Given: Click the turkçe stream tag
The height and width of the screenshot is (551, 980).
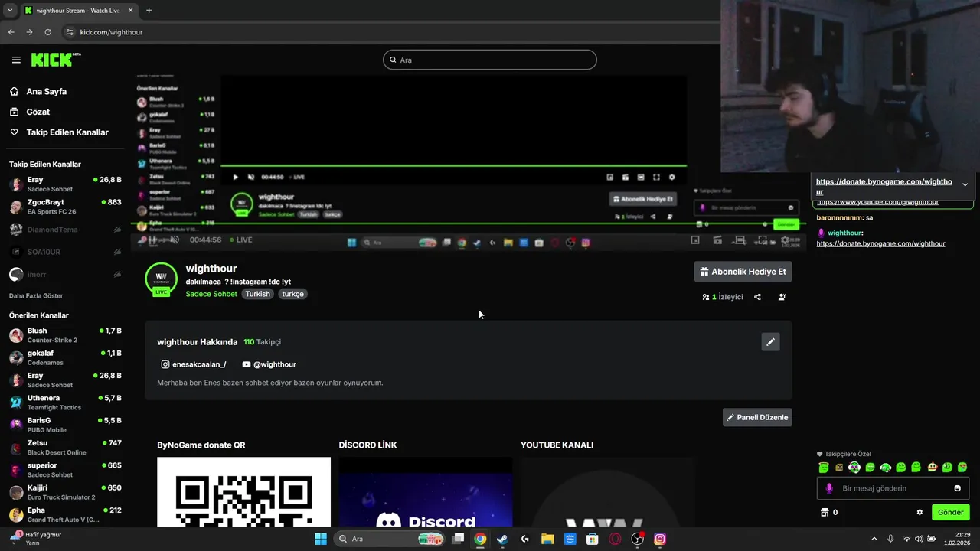Looking at the screenshot, I should click(x=292, y=294).
